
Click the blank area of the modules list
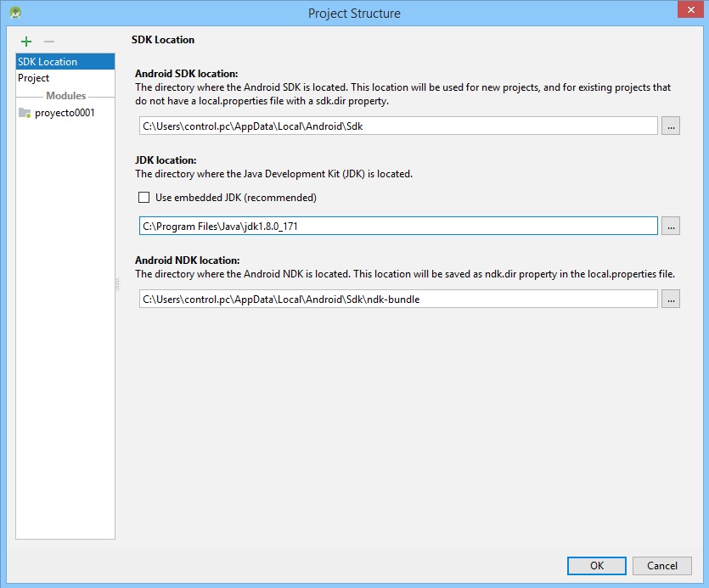point(65,339)
